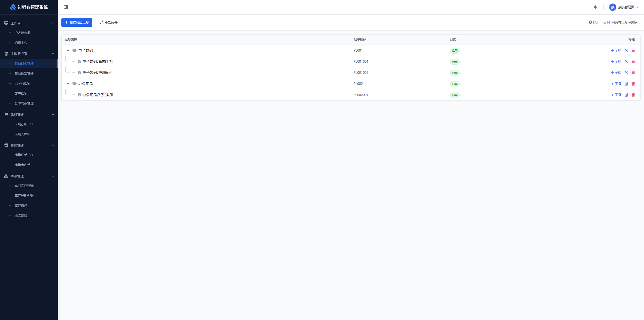Edit the 电子数码/电脑配件 category
644x320 pixels.
click(627, 73)
